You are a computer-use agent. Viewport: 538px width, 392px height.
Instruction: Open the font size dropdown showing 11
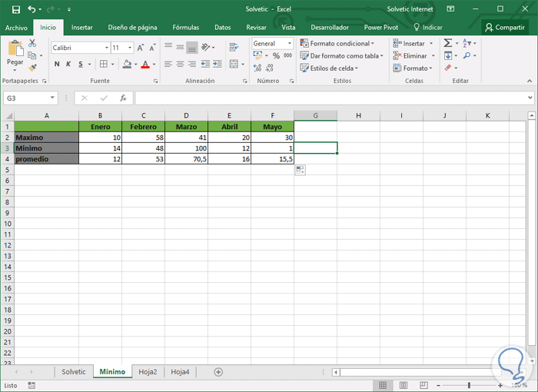tap(130, 48)
